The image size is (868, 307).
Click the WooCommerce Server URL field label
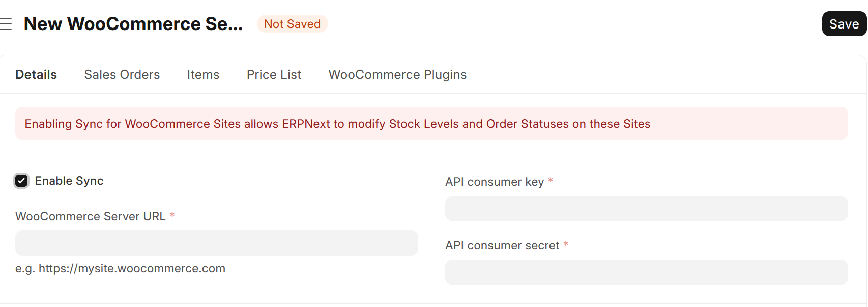coord(91,216)
